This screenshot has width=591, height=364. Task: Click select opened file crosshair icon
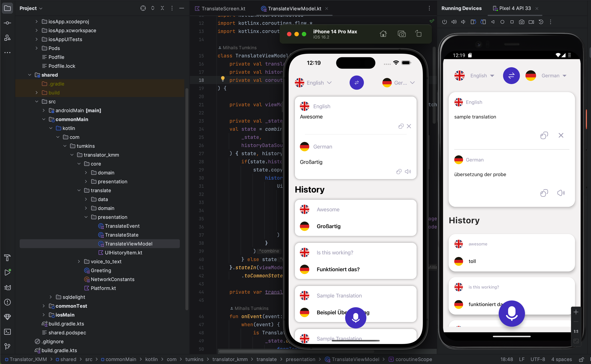click(143, 8)
